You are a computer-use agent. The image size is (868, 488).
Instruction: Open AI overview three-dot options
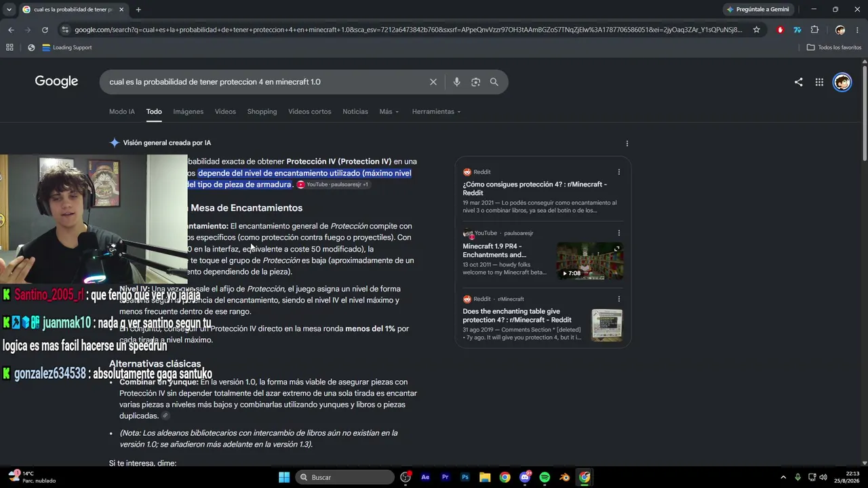pyautogui.click(x=627, y=143)
